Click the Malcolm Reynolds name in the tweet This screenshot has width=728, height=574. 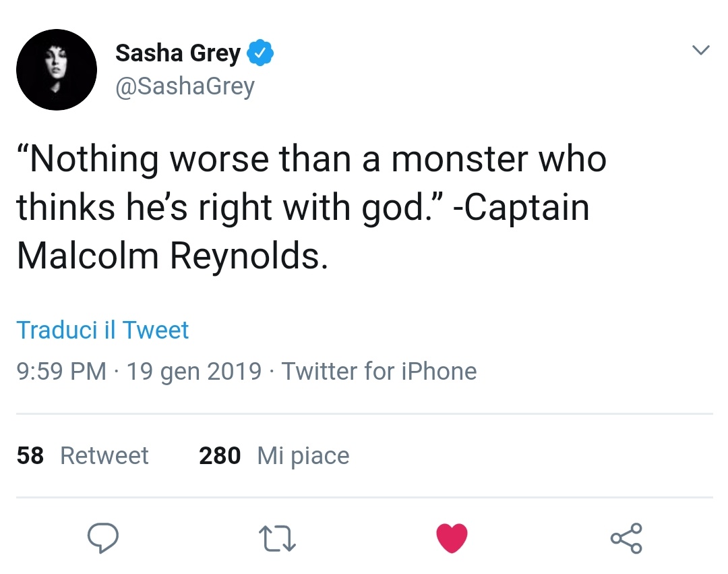[172, 256]
